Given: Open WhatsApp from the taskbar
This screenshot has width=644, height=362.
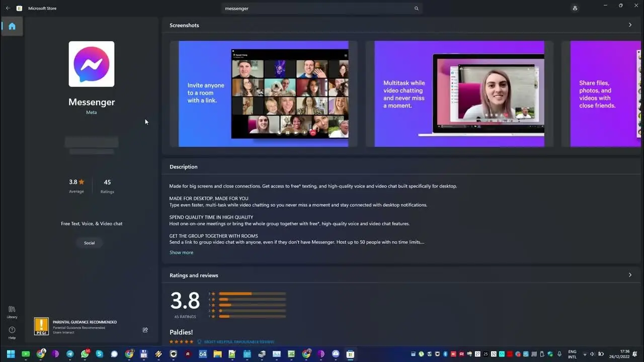Looking at the screenshot, I should pos(85,354).
